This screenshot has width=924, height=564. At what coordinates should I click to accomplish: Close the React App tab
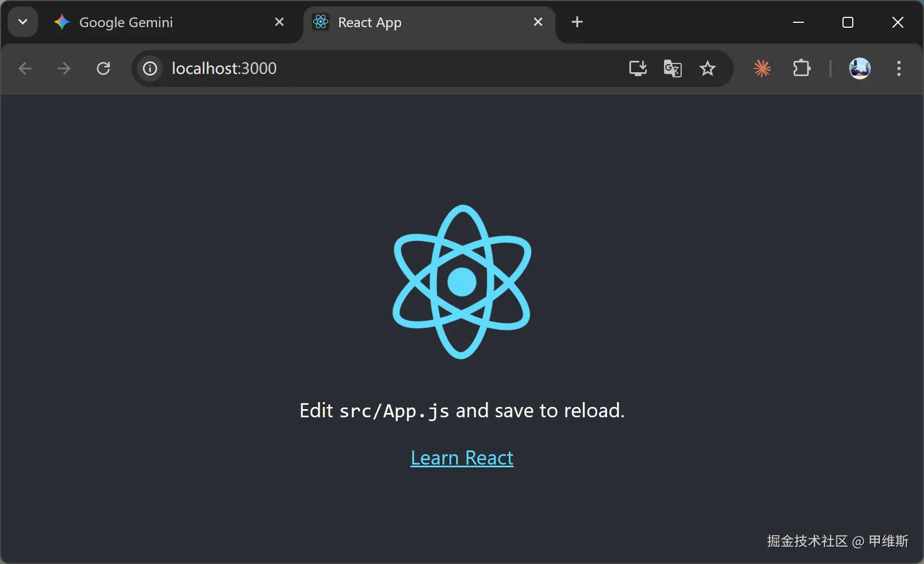pos(538,22)
